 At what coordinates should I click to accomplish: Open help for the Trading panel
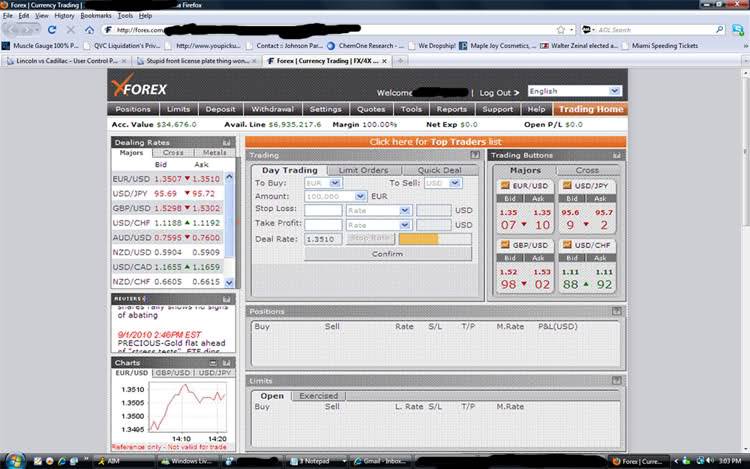point(477,156)
